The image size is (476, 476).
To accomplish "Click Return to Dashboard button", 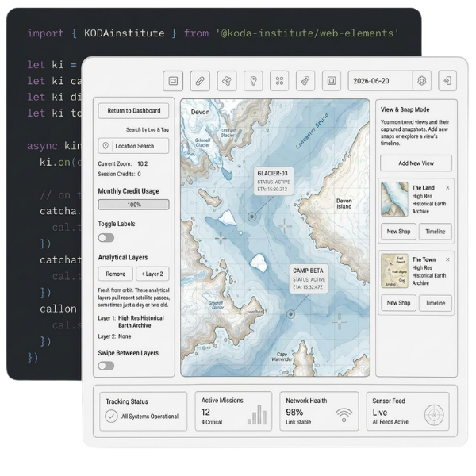I will 133,111.
